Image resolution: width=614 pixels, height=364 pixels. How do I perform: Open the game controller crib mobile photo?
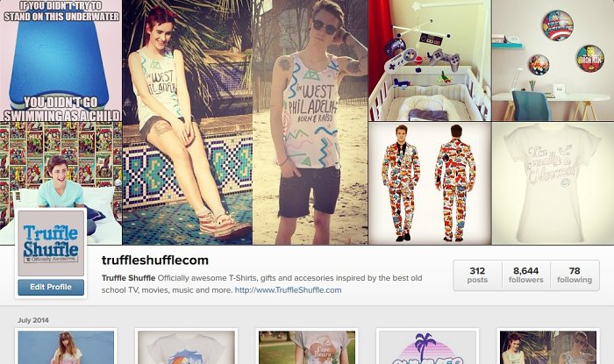(x=430, y=61)
